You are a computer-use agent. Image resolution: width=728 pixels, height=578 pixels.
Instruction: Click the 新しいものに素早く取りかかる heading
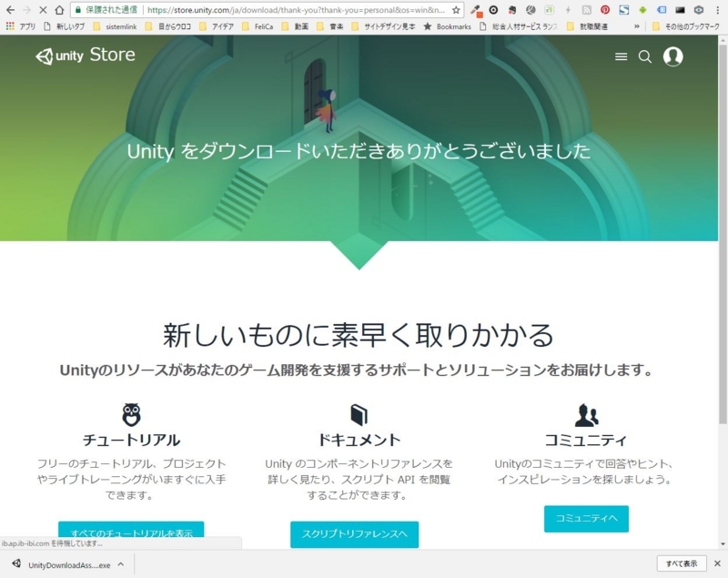(359, 335)
